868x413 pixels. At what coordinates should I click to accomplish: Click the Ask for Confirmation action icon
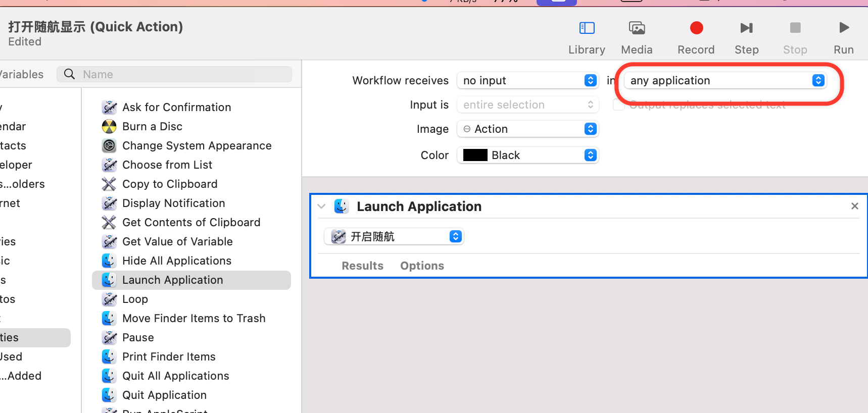click(x=109, y=107)
